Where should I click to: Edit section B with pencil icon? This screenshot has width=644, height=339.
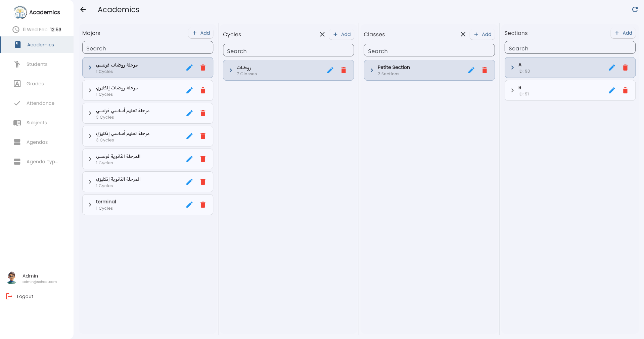[x=612, y=90]
